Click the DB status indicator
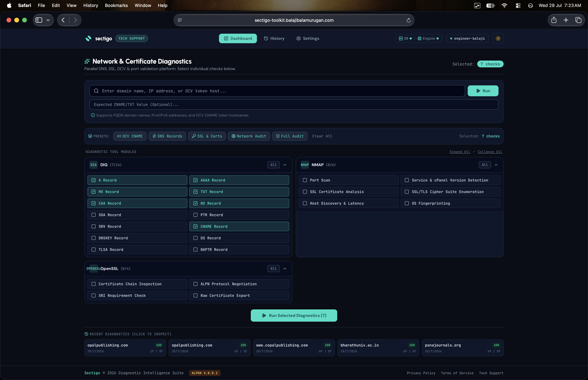This screenshot has width=588, height=380. (405, 38)
